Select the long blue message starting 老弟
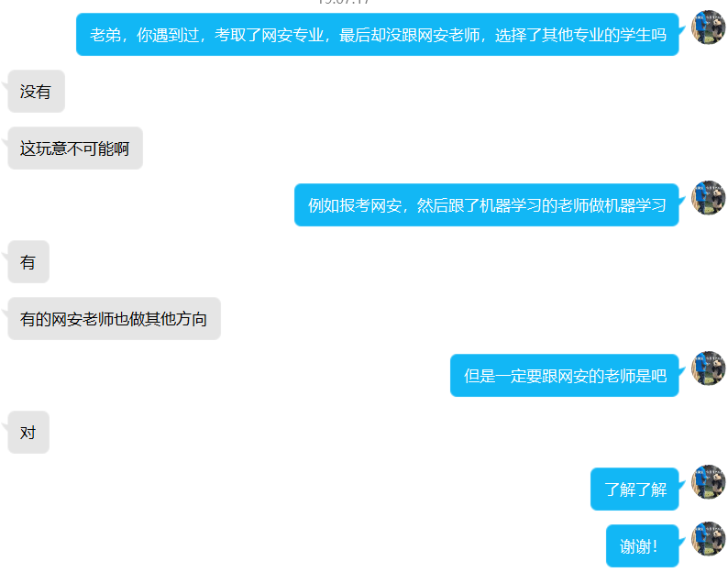This screenshot has height=572, width=728. click(x=378, y=34)
